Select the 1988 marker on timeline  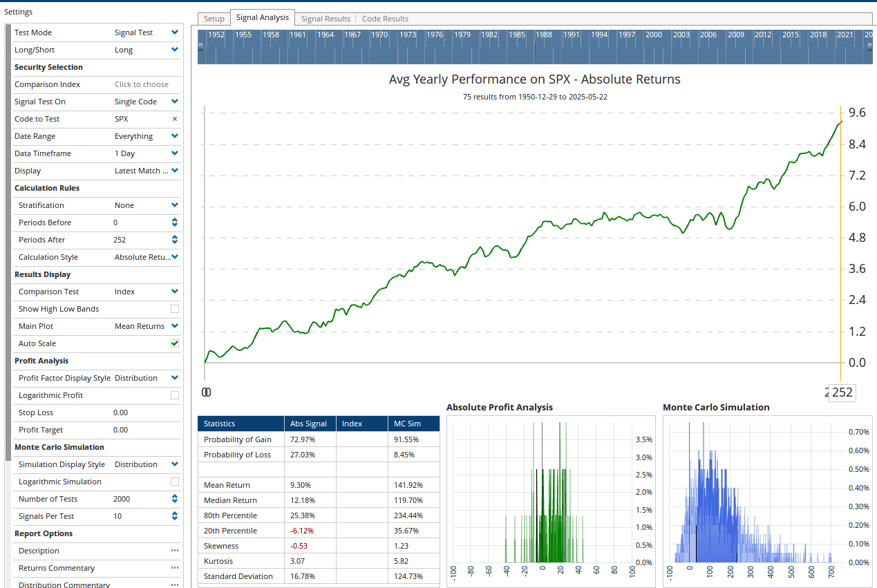pos(544,35)
